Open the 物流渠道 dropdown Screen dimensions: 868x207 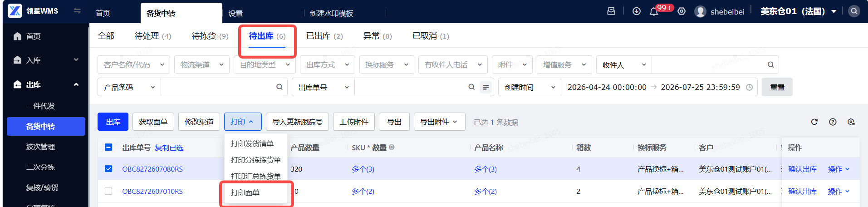coord(202,64)
